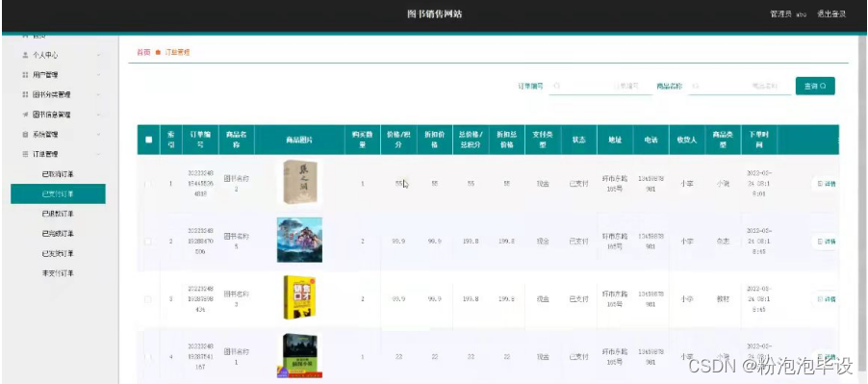Expand the 图书分类管理 menu chevron
Image resolution: width=868 pixels, height=384 pixels.
point(98,94)
